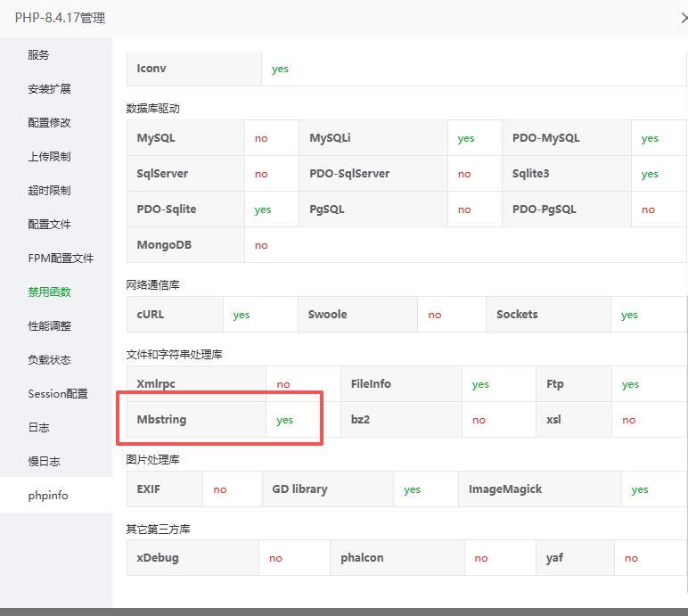The height and width of the screenshot is (616, 688).
Task: Open 配置文件 in the sidebar
Action: coord(49,225)
